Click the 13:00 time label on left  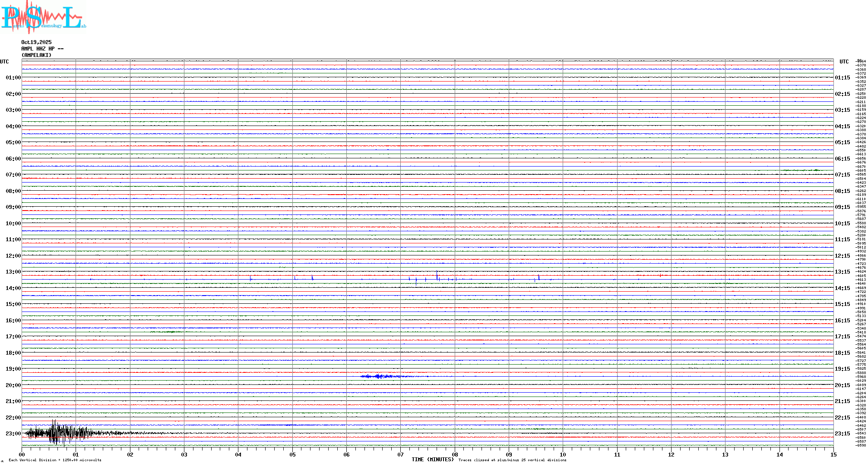click(x=13, y=272)
